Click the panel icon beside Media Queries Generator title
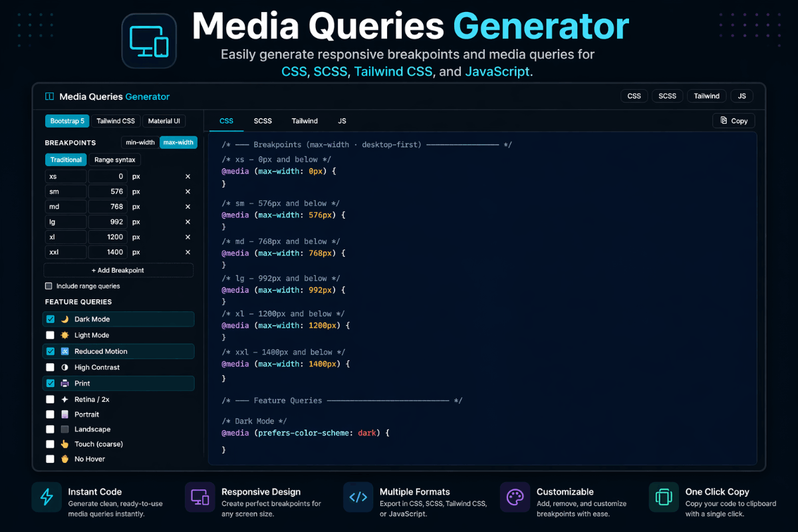798x532 pixels. coord(49,96)
